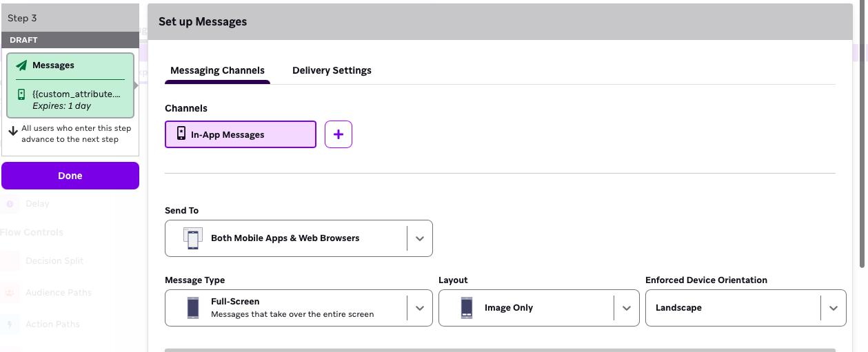Click the Messages step card in Draft
Viewport: 868px width, 352px height.
[70, 85]
